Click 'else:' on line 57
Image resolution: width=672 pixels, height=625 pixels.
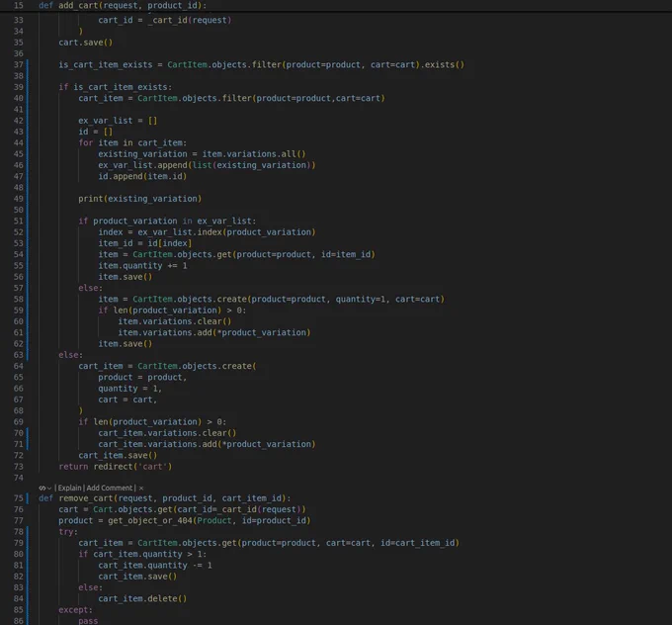click(91, 288)
